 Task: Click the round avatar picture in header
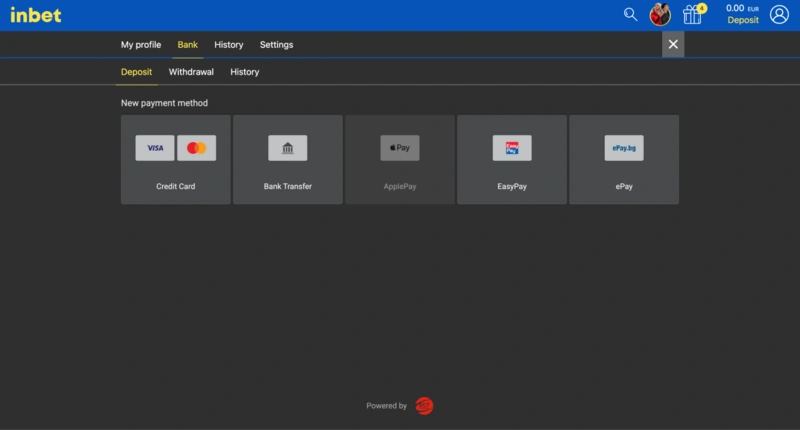pyautogui.click(x=660, y=14)
